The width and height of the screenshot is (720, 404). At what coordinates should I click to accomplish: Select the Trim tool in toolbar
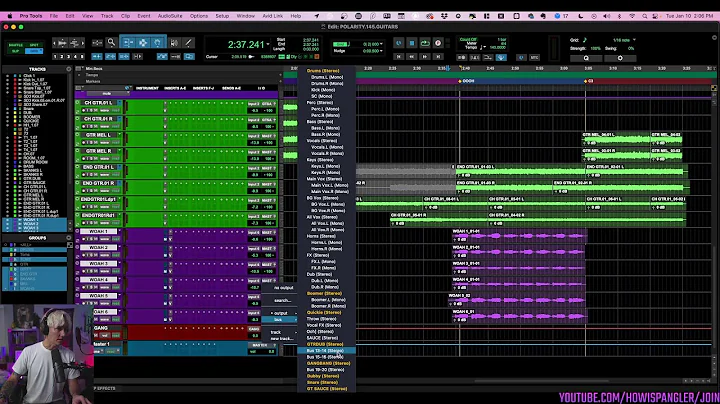click(128, 43)
